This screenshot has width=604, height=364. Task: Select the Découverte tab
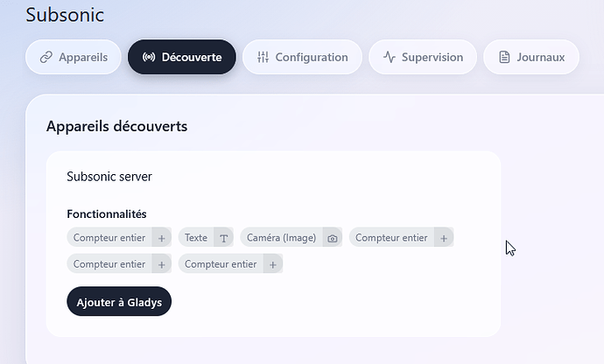click(x=182, y=57)
